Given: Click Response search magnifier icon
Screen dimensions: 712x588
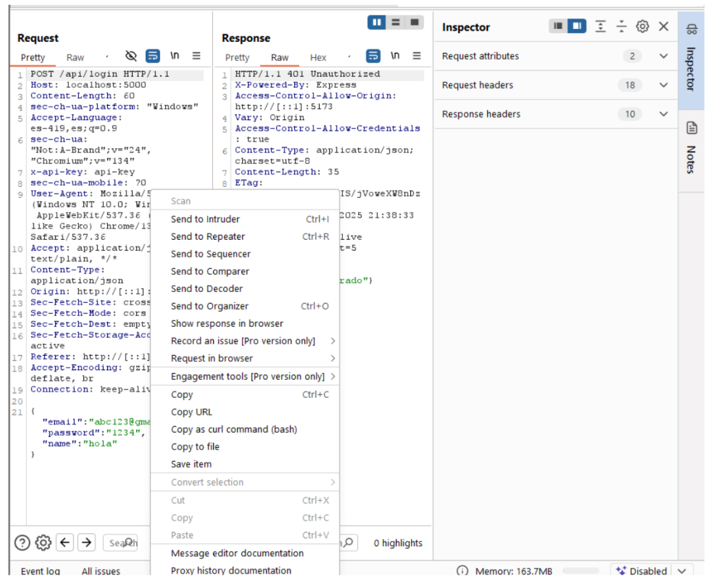Looking at the screenshot, I should tap(348, 543).
